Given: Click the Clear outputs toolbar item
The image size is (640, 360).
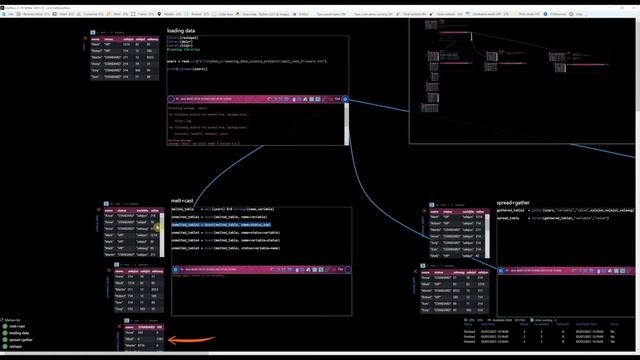Looking at the screenshot, I should (x=446, y=14).
